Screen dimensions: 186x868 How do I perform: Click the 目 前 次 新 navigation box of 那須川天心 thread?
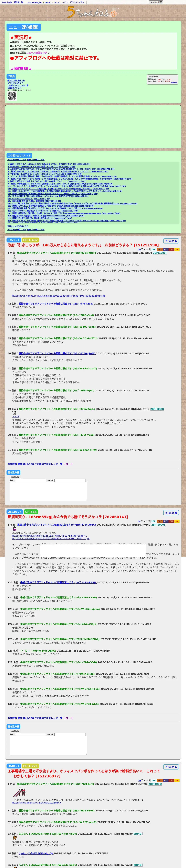point(171,513)
